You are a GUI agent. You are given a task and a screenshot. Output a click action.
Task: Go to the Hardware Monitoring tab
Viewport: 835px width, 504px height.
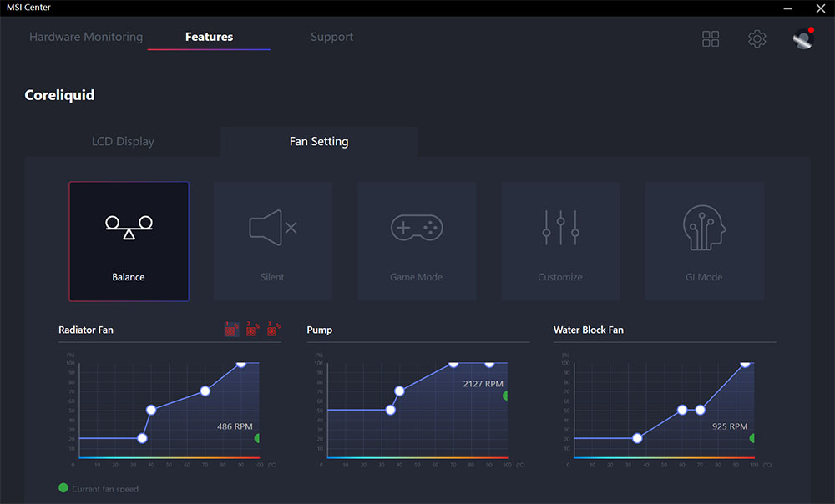[x=86, y=37]
